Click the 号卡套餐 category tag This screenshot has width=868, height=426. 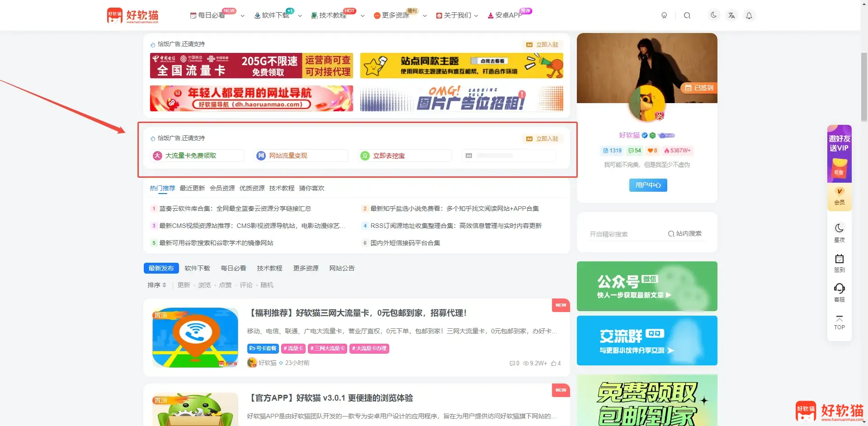(x=263, y=348)
